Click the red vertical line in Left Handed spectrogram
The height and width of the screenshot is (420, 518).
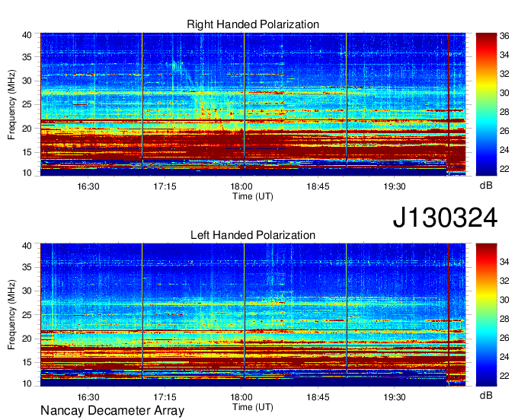pyautogui.click(x=449, y=315)
